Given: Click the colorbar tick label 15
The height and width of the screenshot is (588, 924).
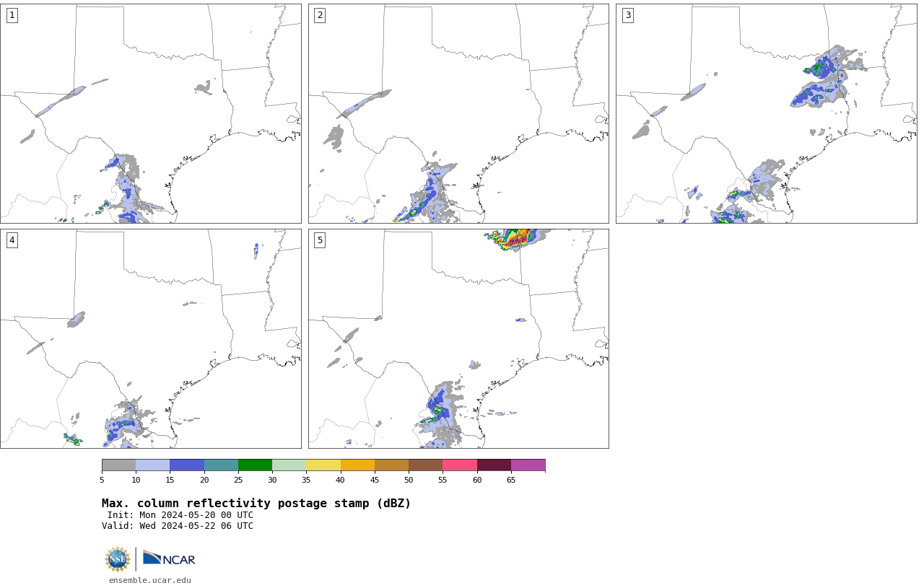Looking at the screenshot, I should click(170, 480).
